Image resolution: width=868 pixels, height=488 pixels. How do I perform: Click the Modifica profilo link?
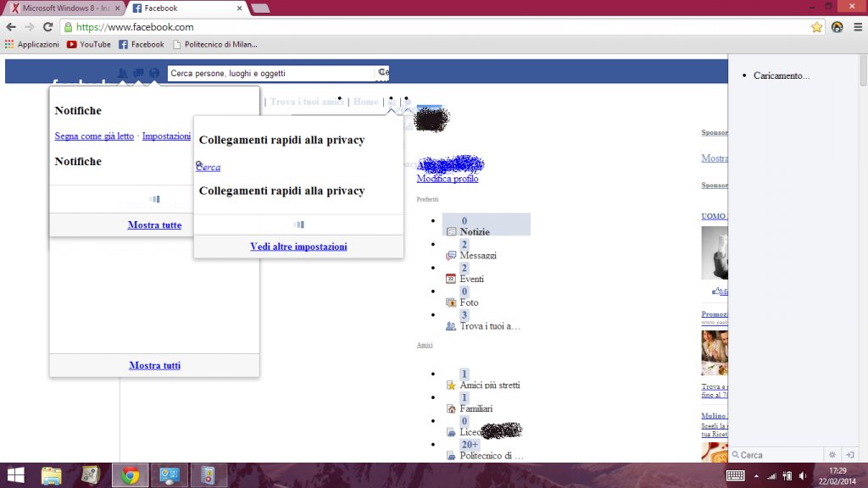pos(448,179)
